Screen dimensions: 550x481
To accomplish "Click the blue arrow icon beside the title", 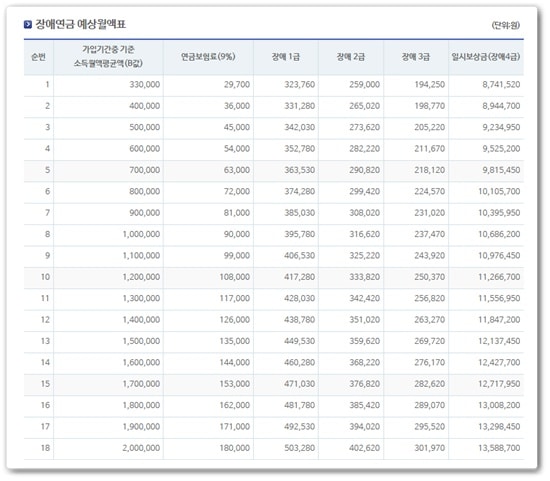I will (28, 25).
